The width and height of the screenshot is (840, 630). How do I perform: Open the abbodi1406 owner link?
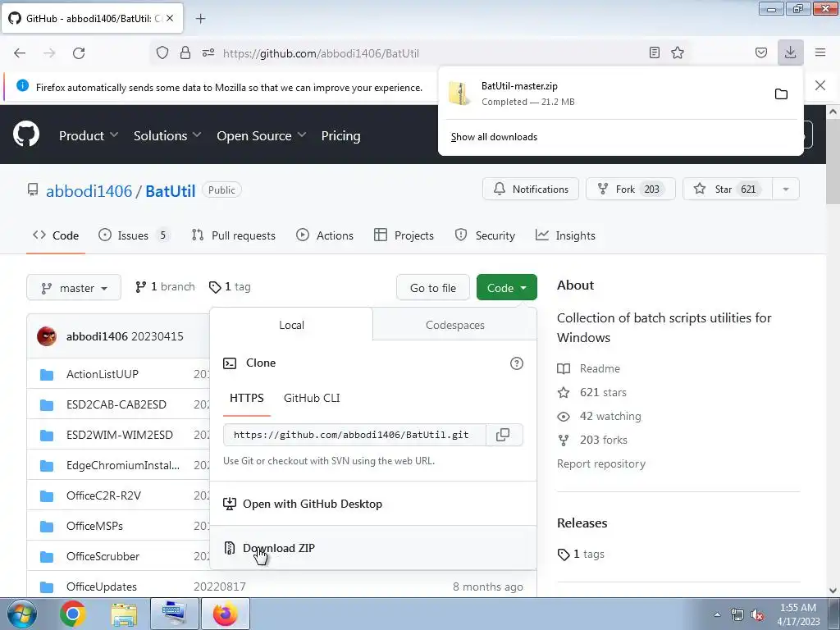click(89, 190)
